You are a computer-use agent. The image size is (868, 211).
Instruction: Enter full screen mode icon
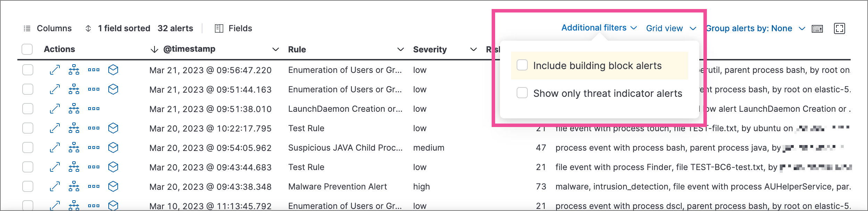tap(840, 29)
